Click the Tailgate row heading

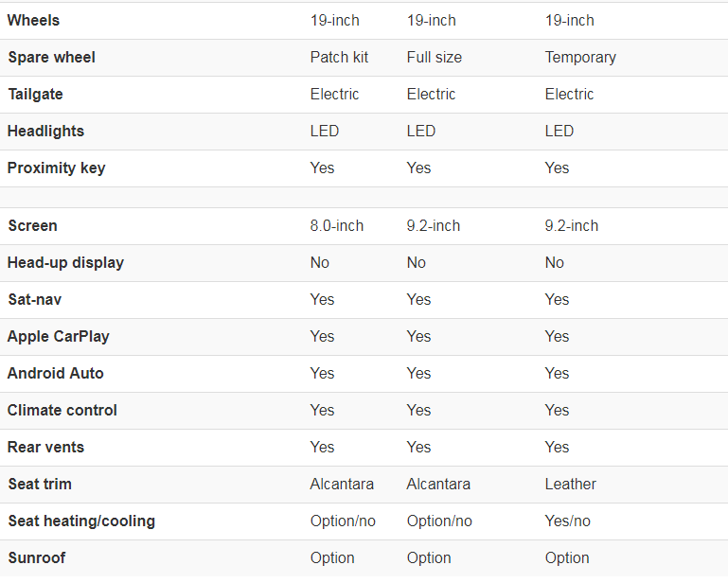[35, 95]
